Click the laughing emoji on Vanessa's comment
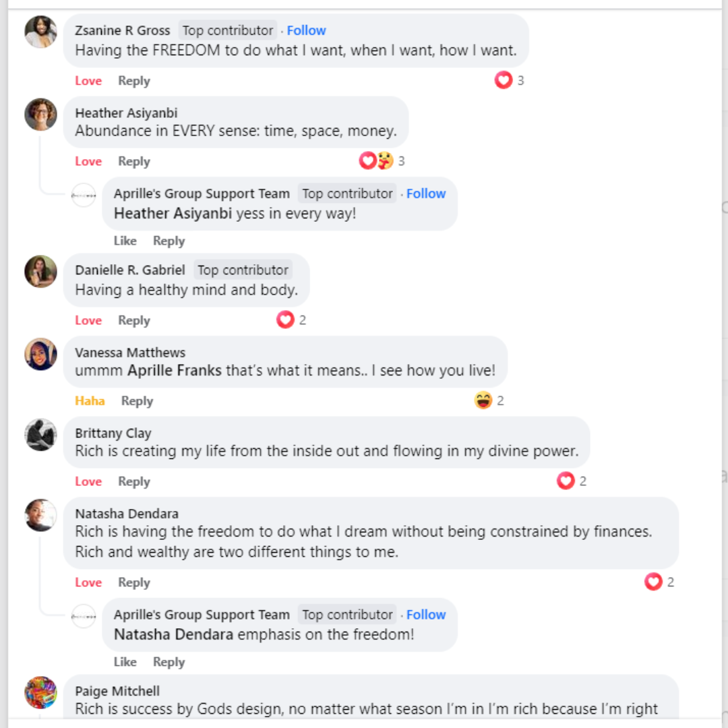The width and height of the screenshot is (728, 728). (483, 401)
